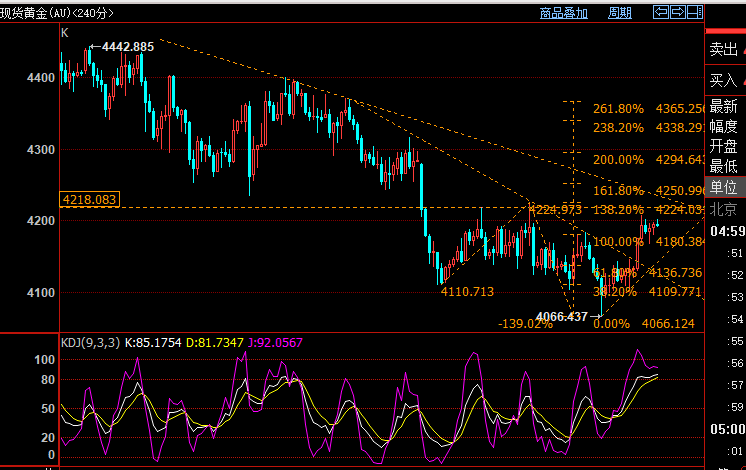
Task: Click the 238.20% Fibonacci level label
Action: (x=618, y=128)
